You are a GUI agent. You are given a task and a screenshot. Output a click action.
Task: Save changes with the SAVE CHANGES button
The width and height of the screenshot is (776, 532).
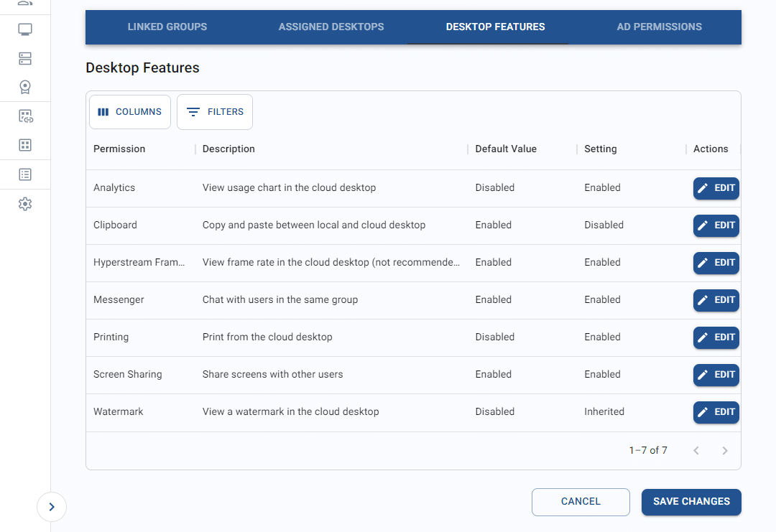click(x=690, y=502)
